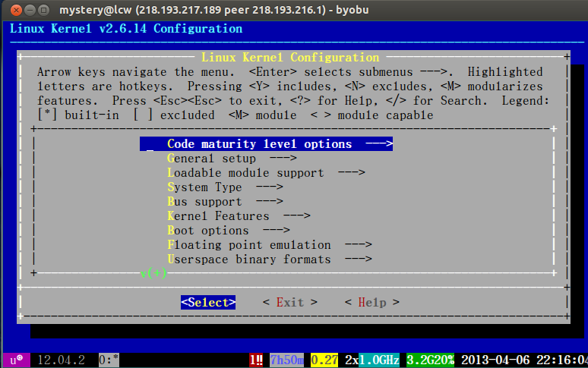This screenshot has height=368, width=588.
Task: Maximize the byobu terminal window
Action: tap(44, 10)
